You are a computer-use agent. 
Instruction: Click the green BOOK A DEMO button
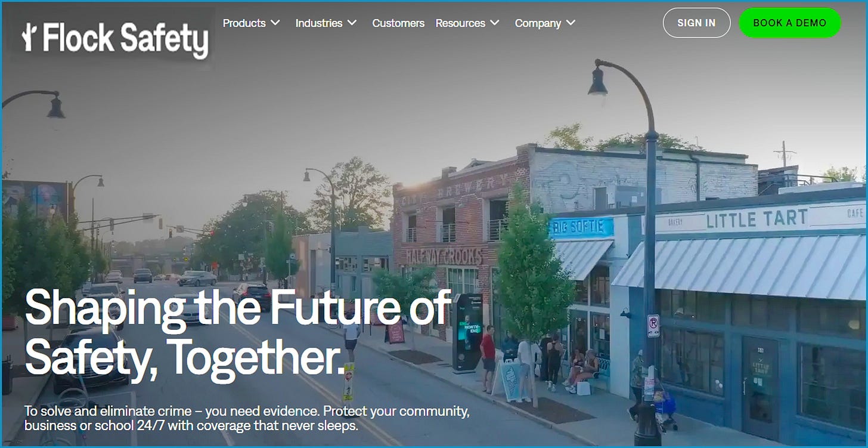tap(790, 23)
